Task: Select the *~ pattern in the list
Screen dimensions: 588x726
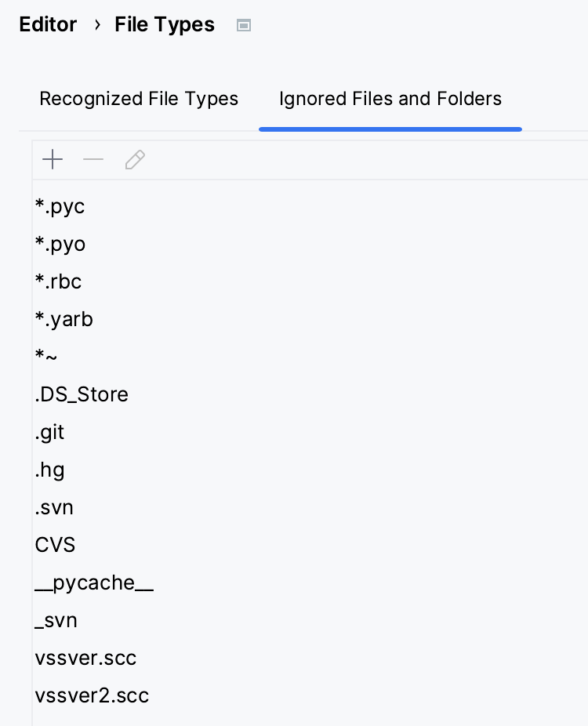Action: tap(46, 357)
